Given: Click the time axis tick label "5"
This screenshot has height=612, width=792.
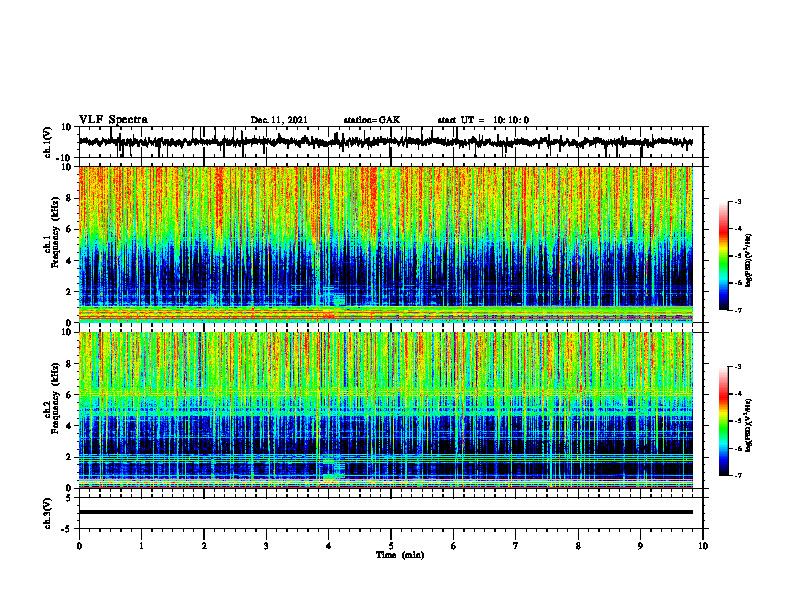Looking at the screenshot, I should (391, 546).
